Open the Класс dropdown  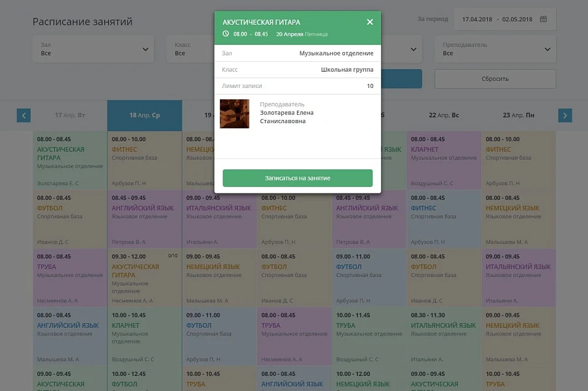tap(191, 49)
